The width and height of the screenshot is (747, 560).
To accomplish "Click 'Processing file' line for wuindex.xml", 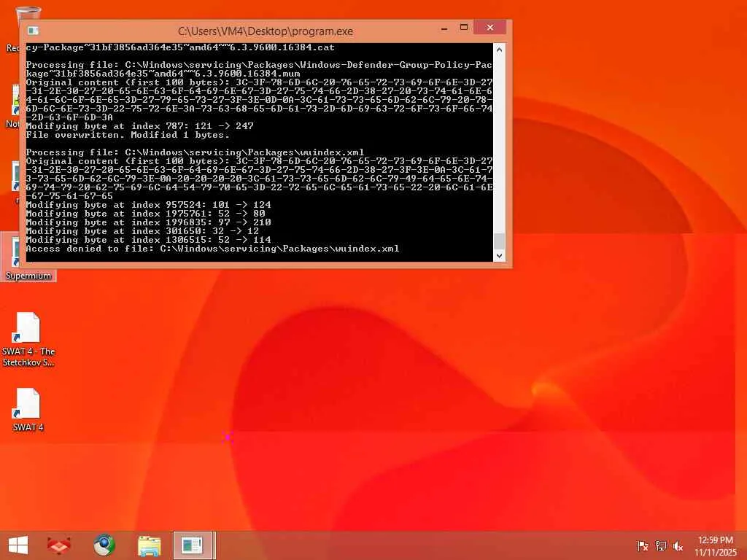I will click(x=195, y=152).
